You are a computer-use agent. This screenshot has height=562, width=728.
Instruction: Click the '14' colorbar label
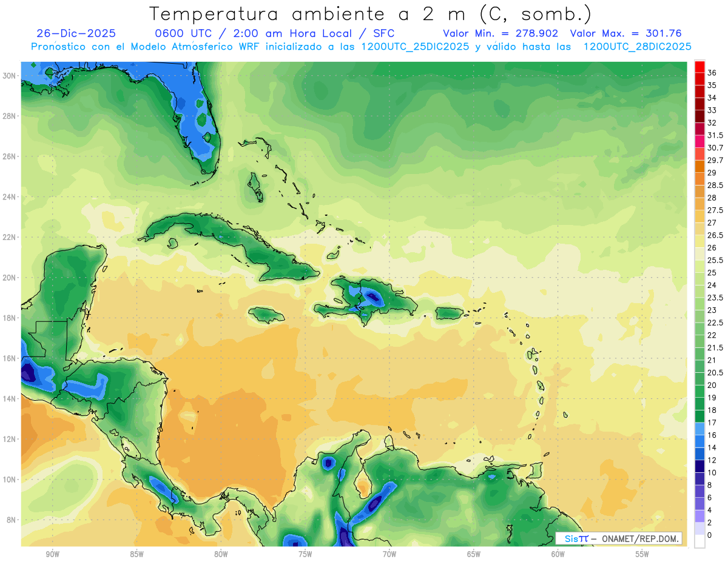(712, 447)
